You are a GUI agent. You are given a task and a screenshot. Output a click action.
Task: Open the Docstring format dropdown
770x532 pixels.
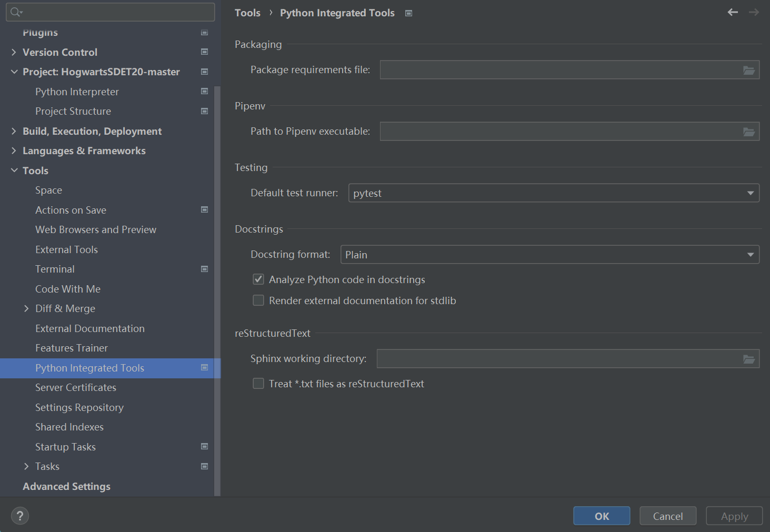click(550, 255)
